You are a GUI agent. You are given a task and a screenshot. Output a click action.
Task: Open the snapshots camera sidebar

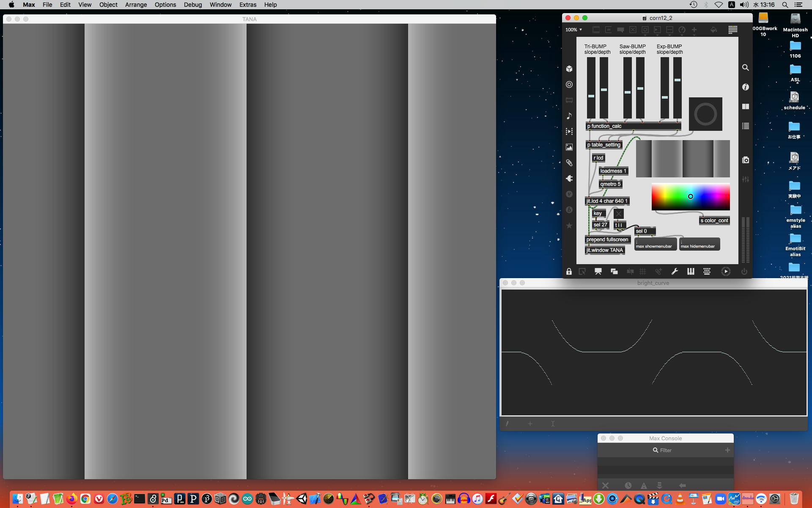point(746,160)
